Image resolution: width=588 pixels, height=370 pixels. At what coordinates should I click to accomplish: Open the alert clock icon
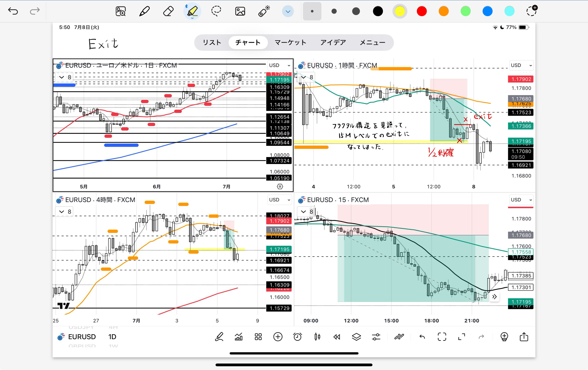pos(297,337)
